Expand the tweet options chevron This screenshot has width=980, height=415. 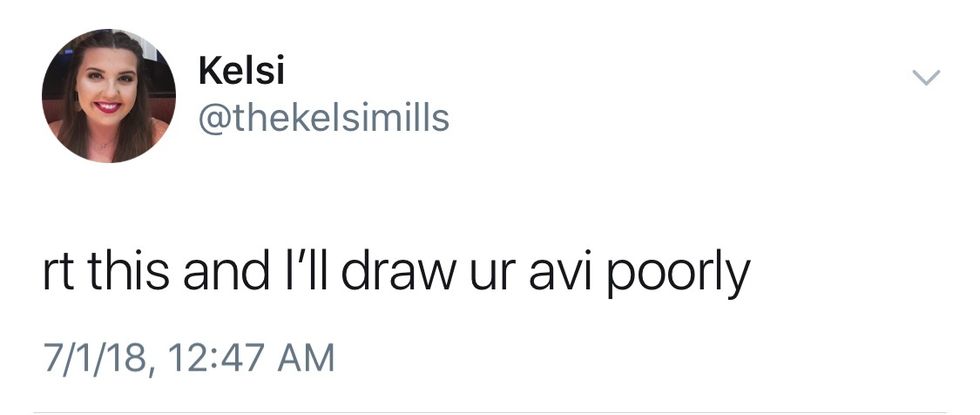tap(926, 77)
